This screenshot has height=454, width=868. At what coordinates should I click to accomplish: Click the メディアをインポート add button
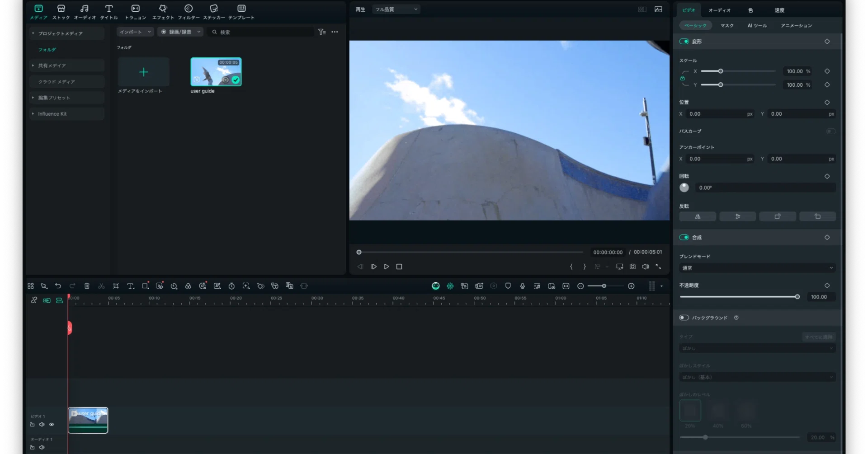coord(143,72)
